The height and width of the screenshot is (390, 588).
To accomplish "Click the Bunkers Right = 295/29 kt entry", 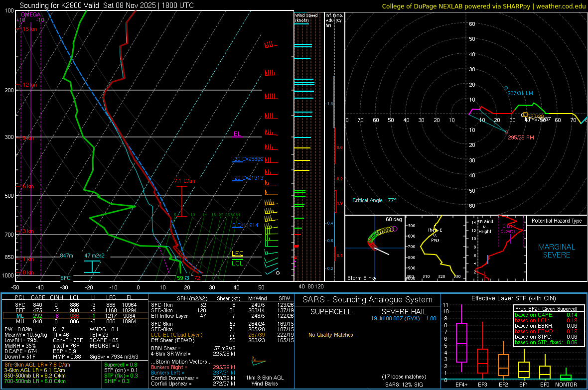I will [193, 367].
